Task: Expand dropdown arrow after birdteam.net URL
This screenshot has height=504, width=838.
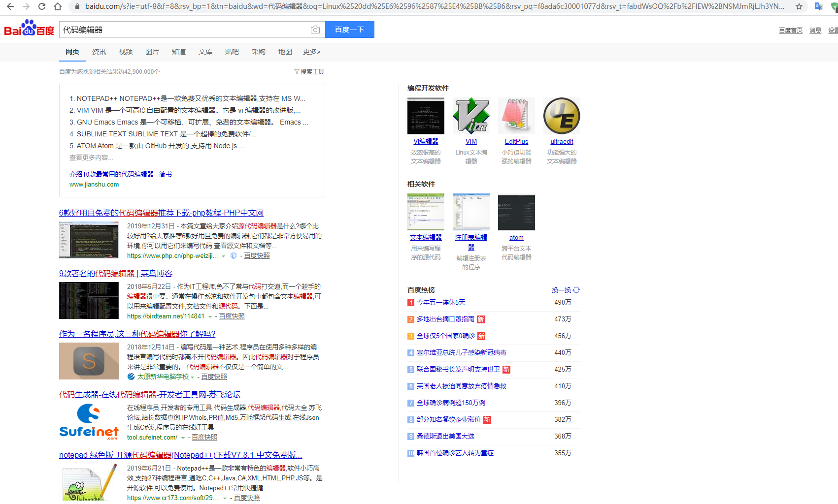Action: coord(210,317)
